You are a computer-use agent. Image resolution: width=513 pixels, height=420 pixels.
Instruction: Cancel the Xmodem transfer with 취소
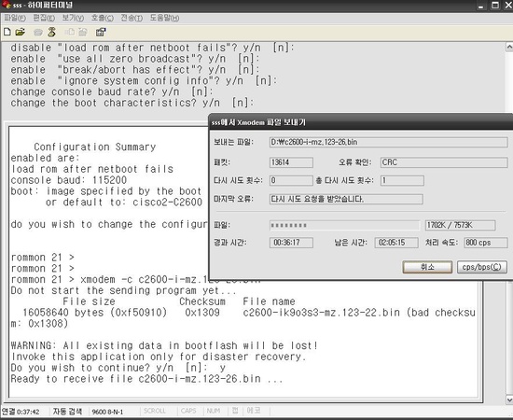427,267
